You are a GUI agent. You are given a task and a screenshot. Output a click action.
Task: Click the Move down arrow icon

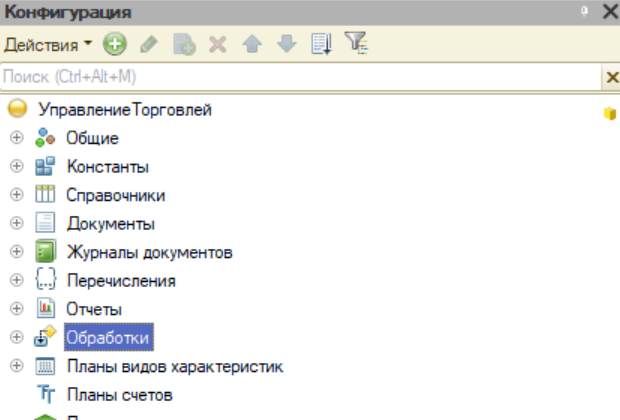point(287,44)
